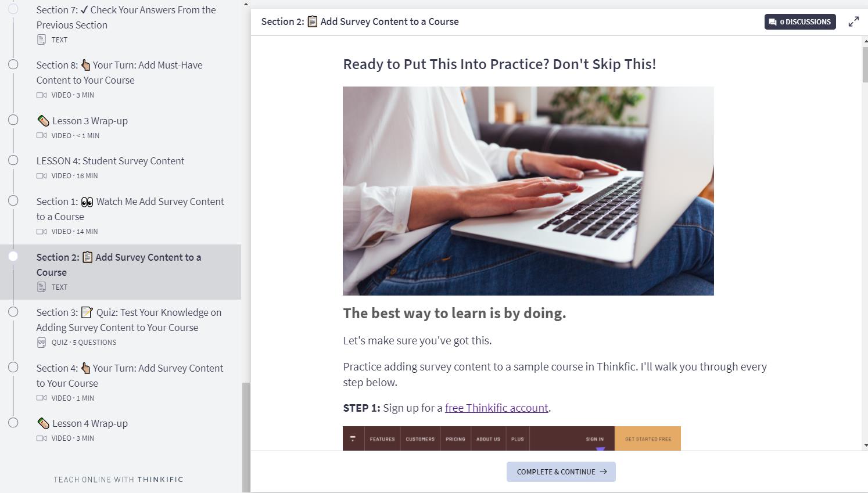
Task: Toggle completion circle for Lesson 3 Wrap-up
Action: click(13, 120)
